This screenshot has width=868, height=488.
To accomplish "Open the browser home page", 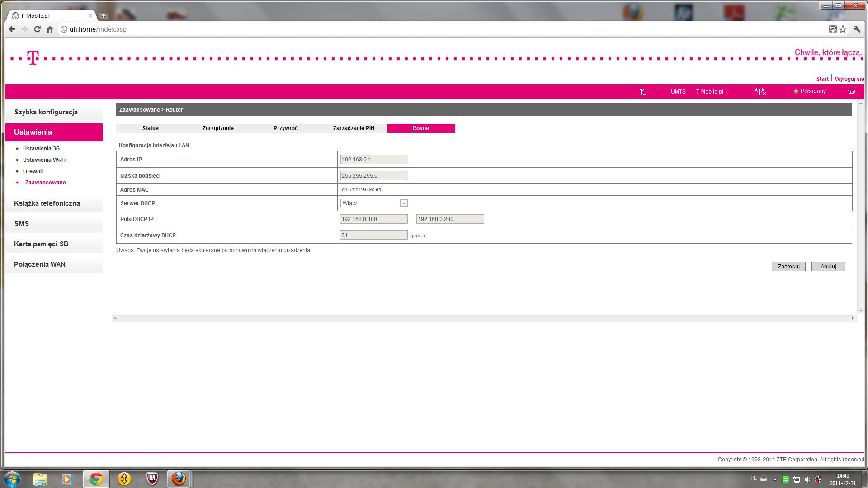I will click(50, 29).
